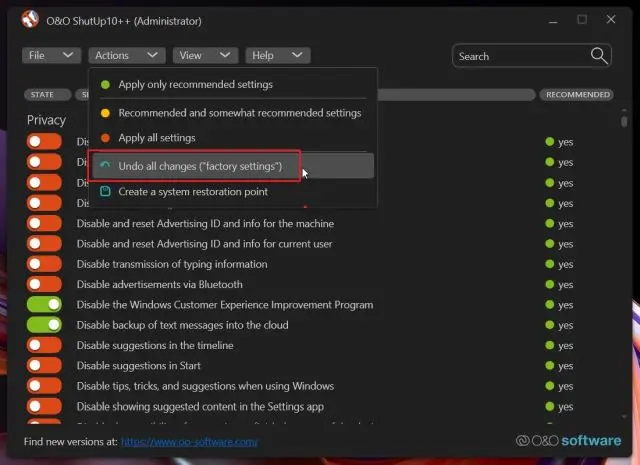This screenshot has width=640, height=465.
Task: Click green recommended dot for Advertising ID current user row
Action: [x=550, y=244]
